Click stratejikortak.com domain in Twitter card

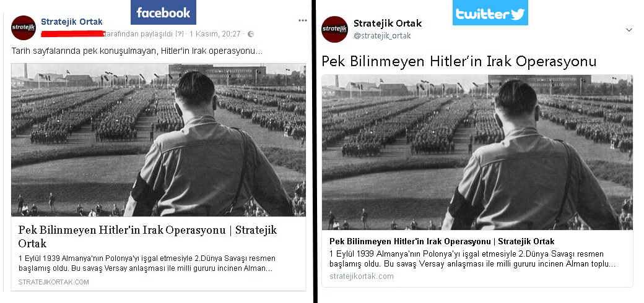[362, 276]
